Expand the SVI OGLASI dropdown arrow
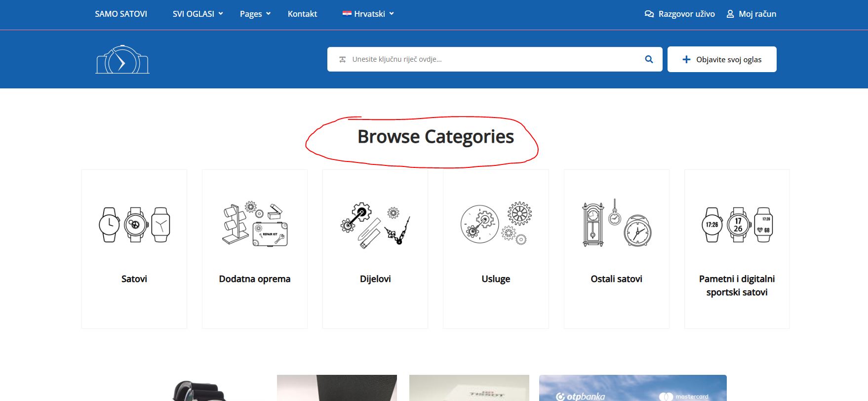Viewport: 868px width, 401px height. [x=221, y=14]
